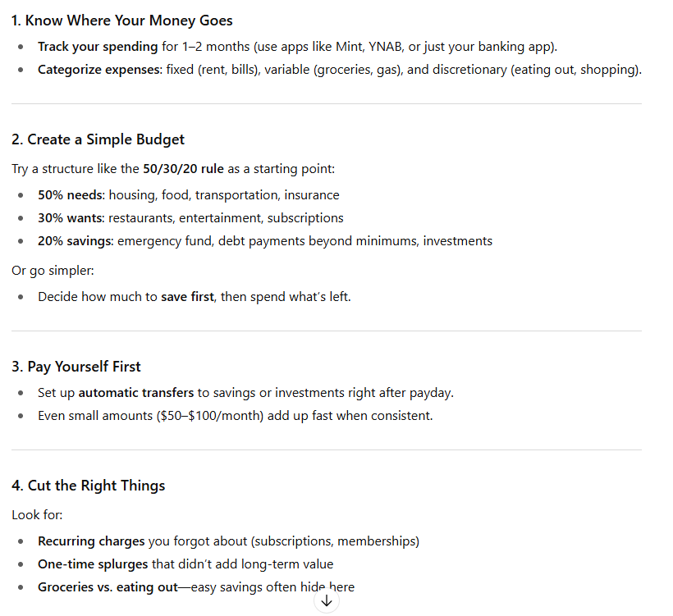Select heading '1. Know Where Your Money Goes'
The width and height of the screenshot is (673, 616).
coord(122,21)
